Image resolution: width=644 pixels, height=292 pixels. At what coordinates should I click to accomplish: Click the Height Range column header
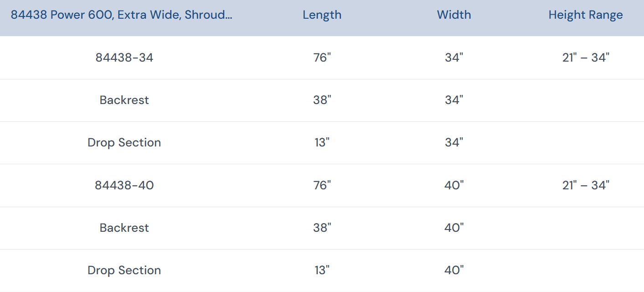tap(585, 15)
